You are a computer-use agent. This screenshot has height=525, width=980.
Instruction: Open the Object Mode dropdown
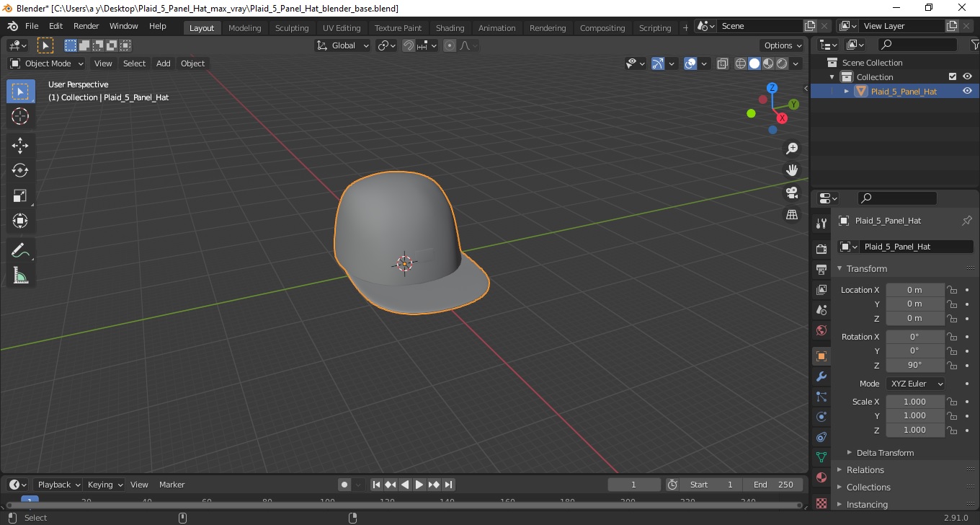47,63
